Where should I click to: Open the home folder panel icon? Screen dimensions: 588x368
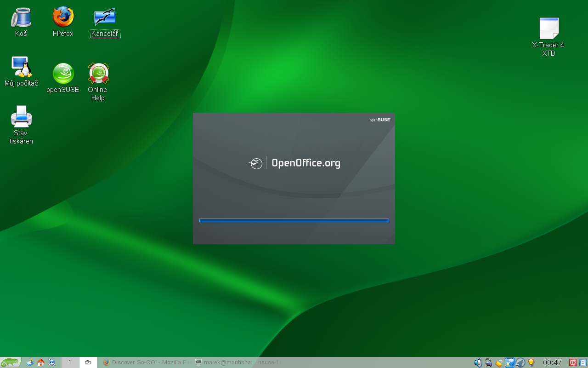pos(41,362)
